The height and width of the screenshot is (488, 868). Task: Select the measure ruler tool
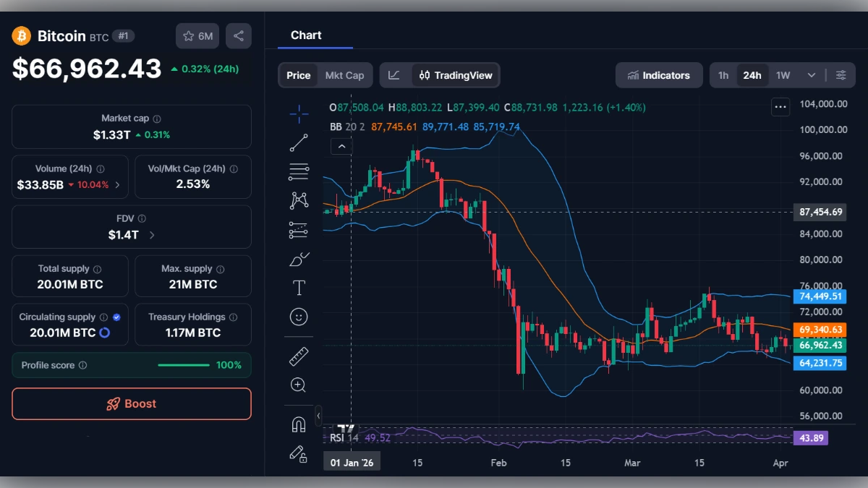[x=299, y=356]
